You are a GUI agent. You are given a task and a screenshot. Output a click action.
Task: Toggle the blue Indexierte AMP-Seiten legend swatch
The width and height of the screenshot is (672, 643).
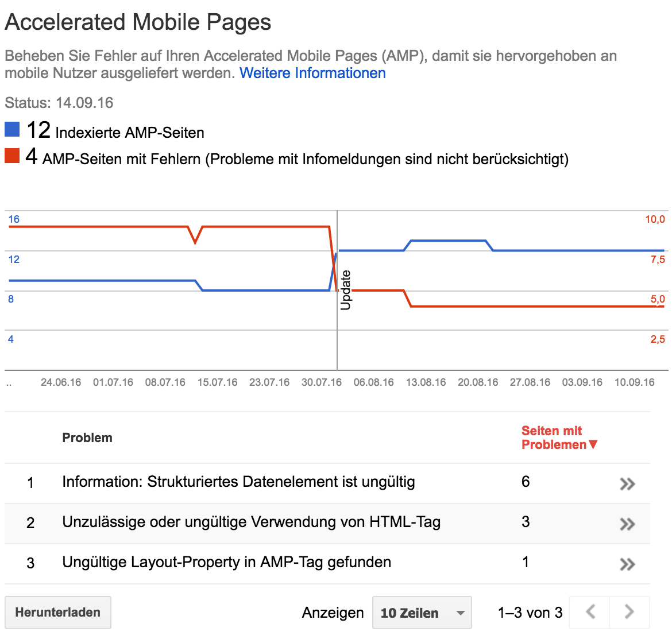point(12,129)
